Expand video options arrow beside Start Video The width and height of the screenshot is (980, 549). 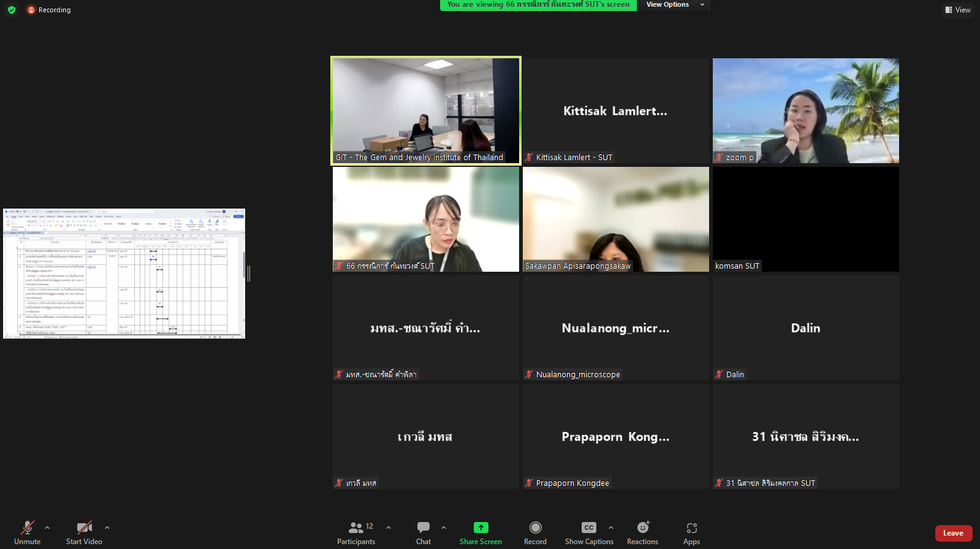tap(107, 528)
